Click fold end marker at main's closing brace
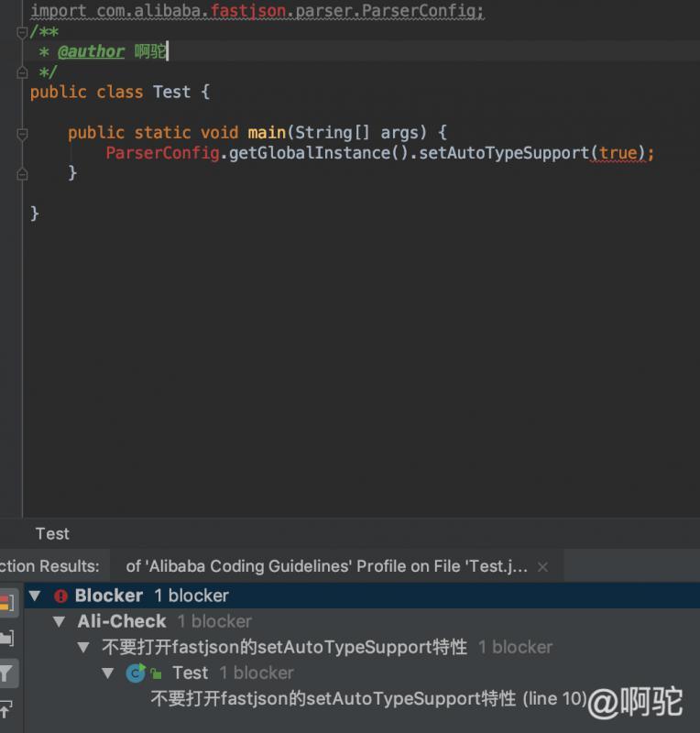This screenshot has height=733, width=700. tap(21, 174)
